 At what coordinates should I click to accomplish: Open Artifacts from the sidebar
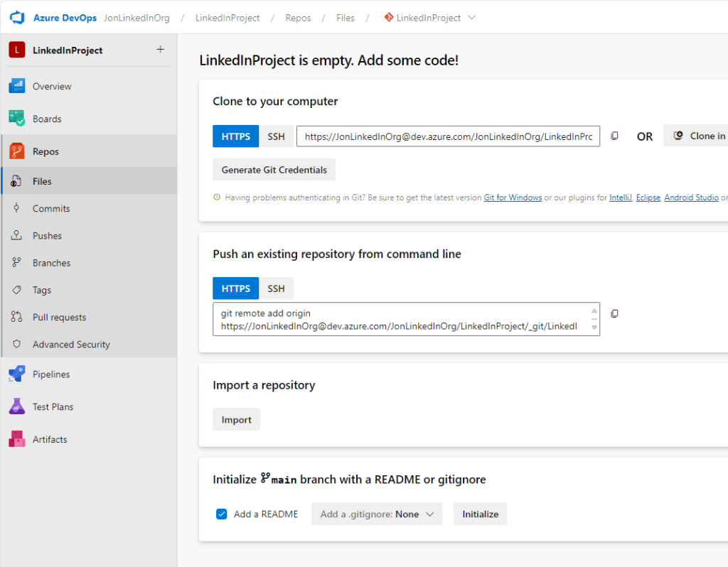[x=49, y=439]
